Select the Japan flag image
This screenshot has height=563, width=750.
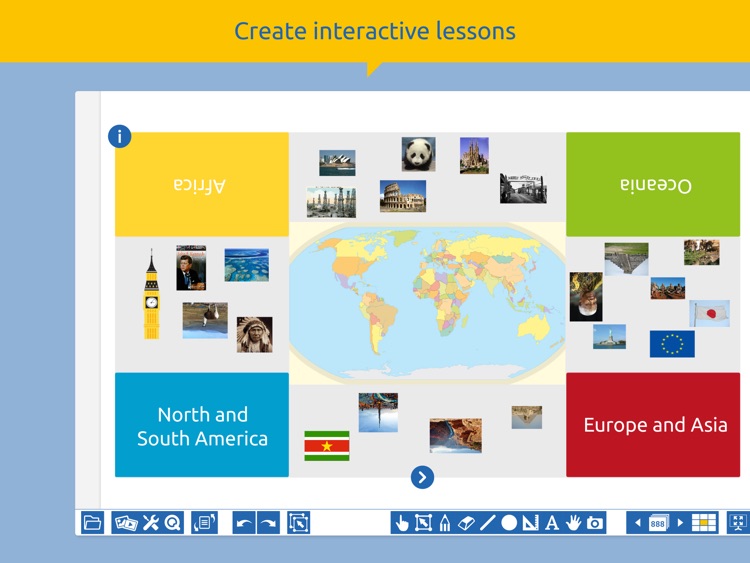click(x=710, y=313)
